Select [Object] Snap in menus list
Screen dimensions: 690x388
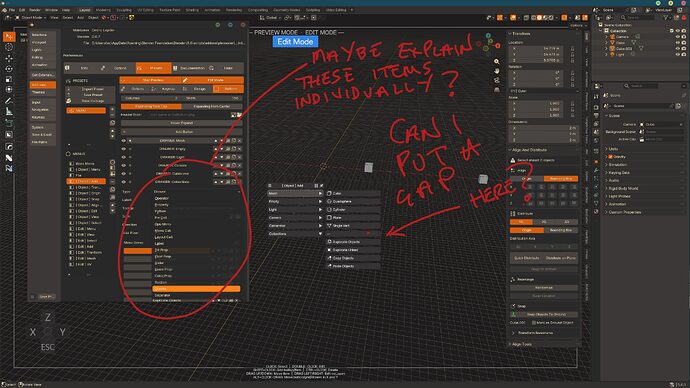pos(88,199)
